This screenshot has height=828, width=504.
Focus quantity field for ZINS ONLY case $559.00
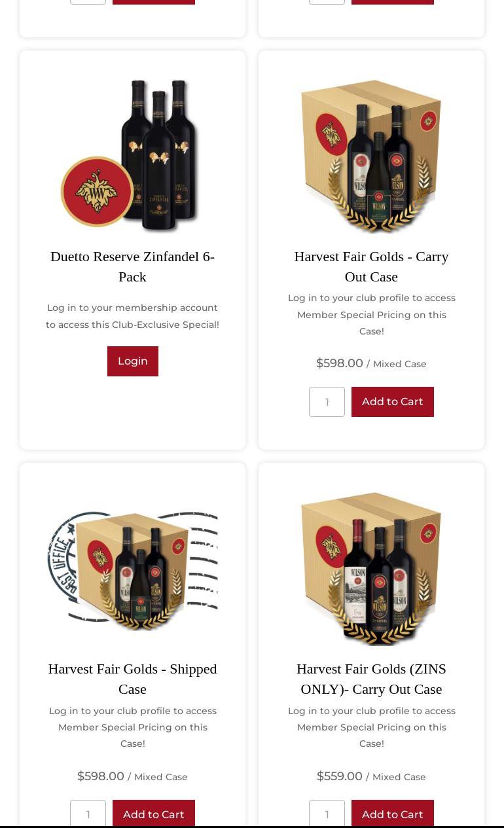[327, 814]
